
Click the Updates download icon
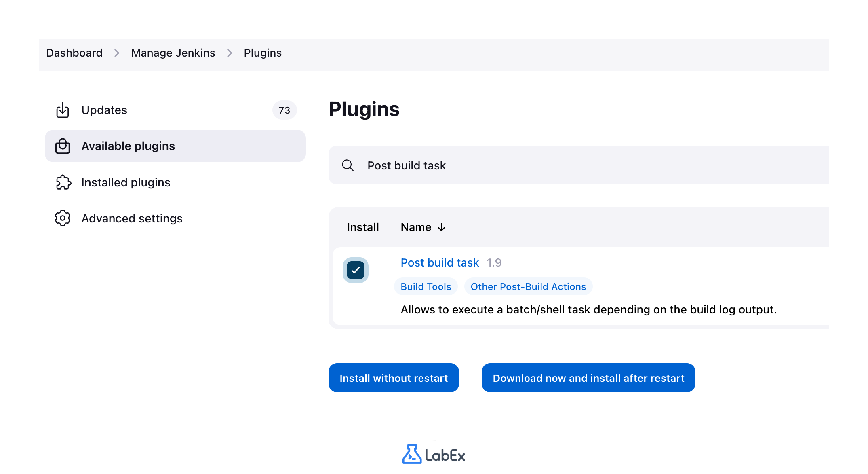click(63, 110)
